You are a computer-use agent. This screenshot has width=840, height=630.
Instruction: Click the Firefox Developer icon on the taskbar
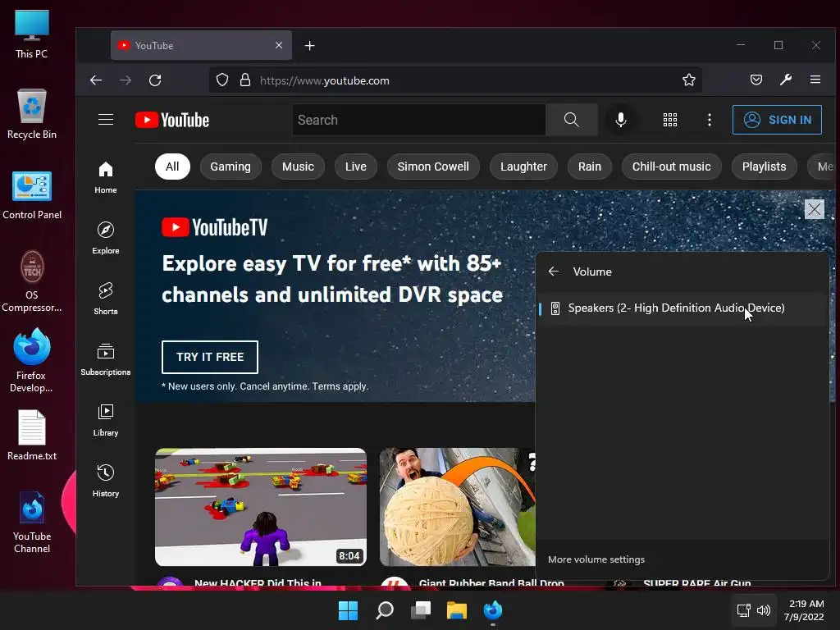(x=493, y=610)
